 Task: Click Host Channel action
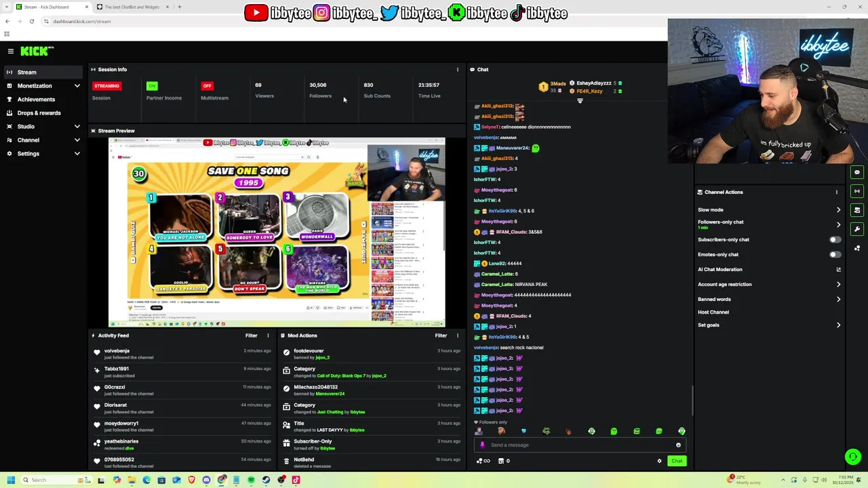[x=713, y=312]
